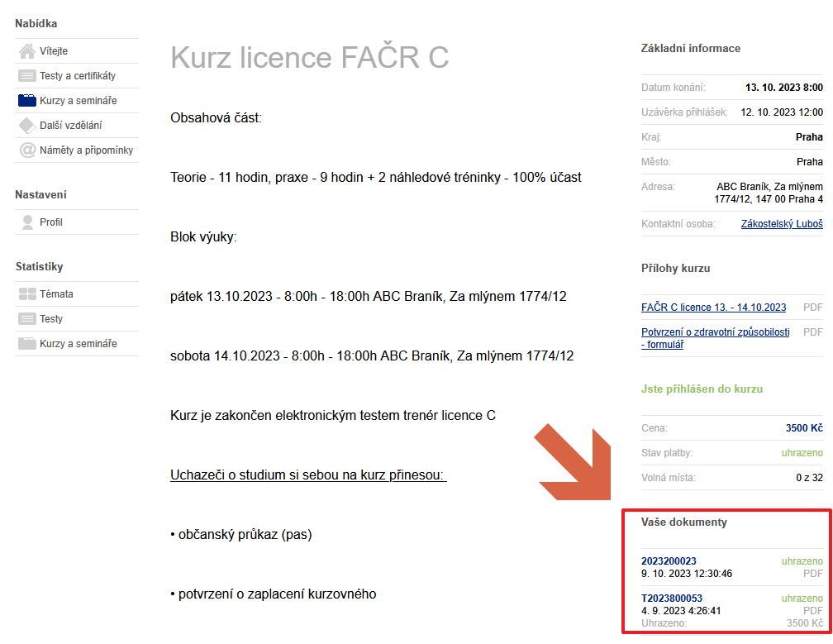The width and height of the screenshot is (833, 644).
Task: Click the diamond icon for Další vzdělání
Action: (x=27, y=126)
